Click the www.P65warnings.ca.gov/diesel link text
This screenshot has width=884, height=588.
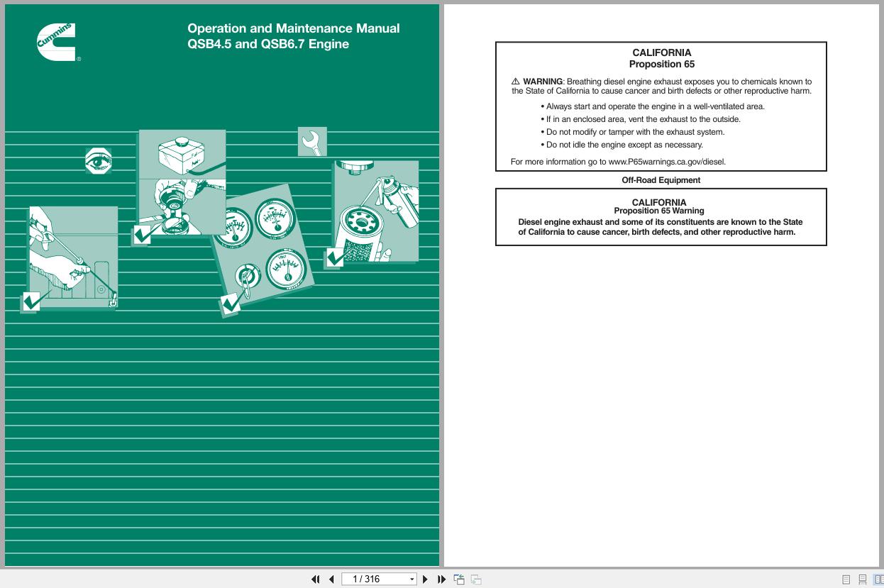click(x=667, y=162)
